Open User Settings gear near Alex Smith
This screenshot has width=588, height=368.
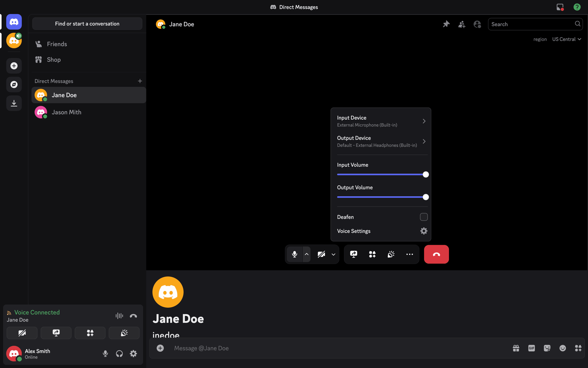point(133,354)
